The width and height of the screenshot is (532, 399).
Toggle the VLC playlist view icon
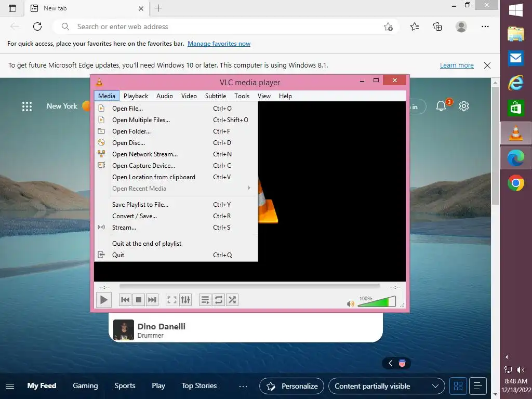pyautogui.click(x=205, y=300)
